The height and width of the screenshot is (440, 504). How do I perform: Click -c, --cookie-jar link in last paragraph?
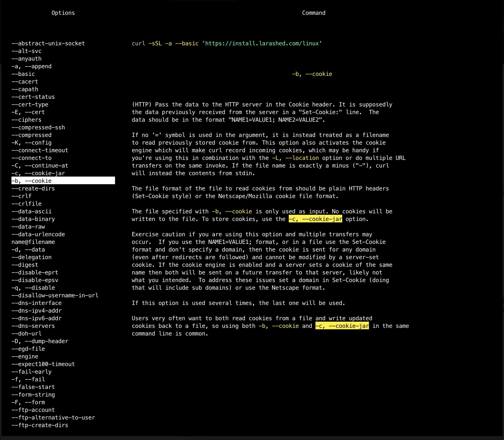click(x=342, y=326)
